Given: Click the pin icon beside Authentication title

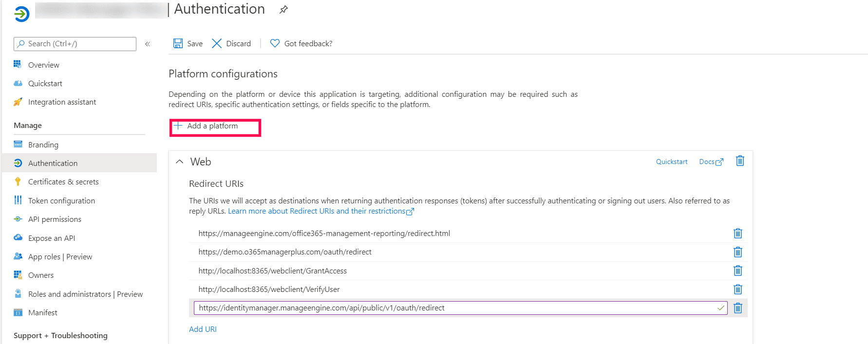Looking at the screenshot, I should (x=283, y=10).
